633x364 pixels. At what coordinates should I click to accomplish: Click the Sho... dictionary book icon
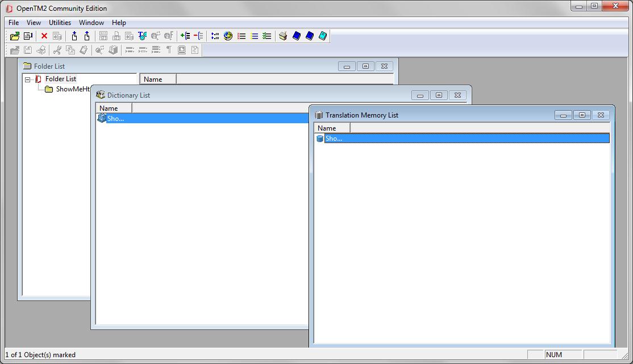tap(102, 118)
